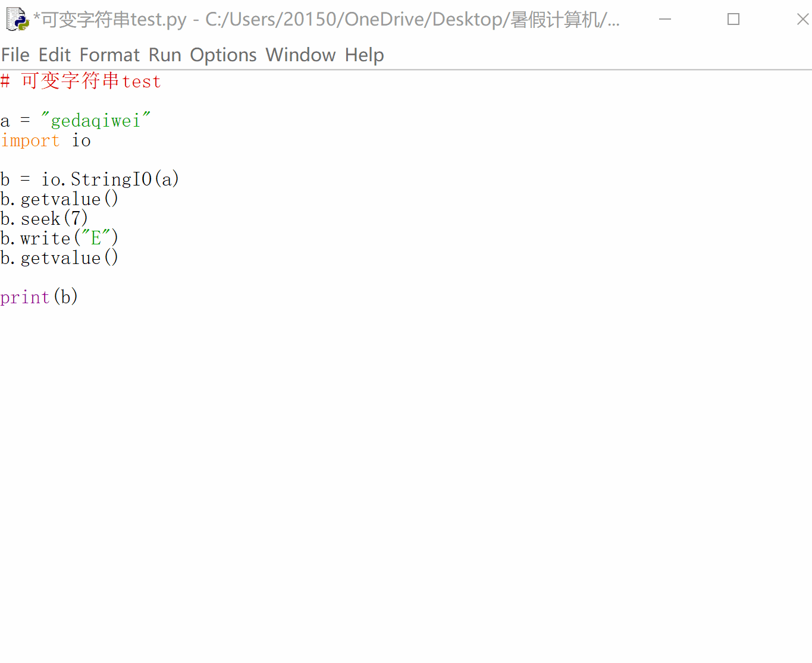Click the string "gedaqiwei" in the code
Viewport: 812px width, 663px height.
[96, 121]
